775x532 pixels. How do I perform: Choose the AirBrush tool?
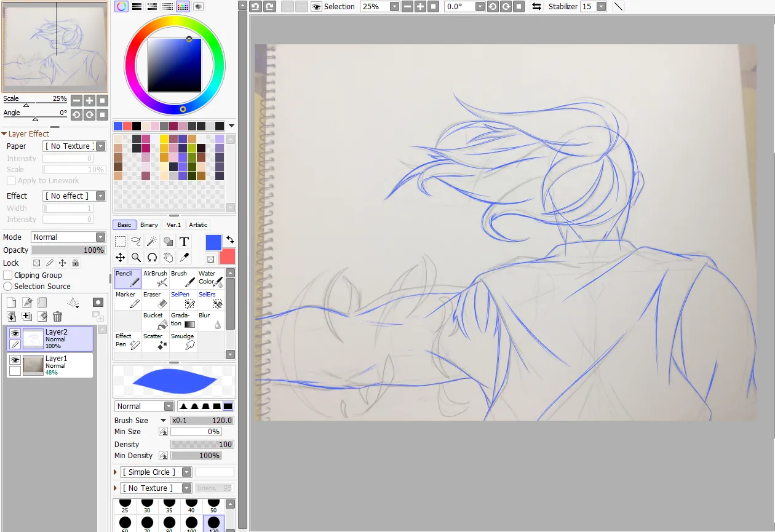click(156, 279)
